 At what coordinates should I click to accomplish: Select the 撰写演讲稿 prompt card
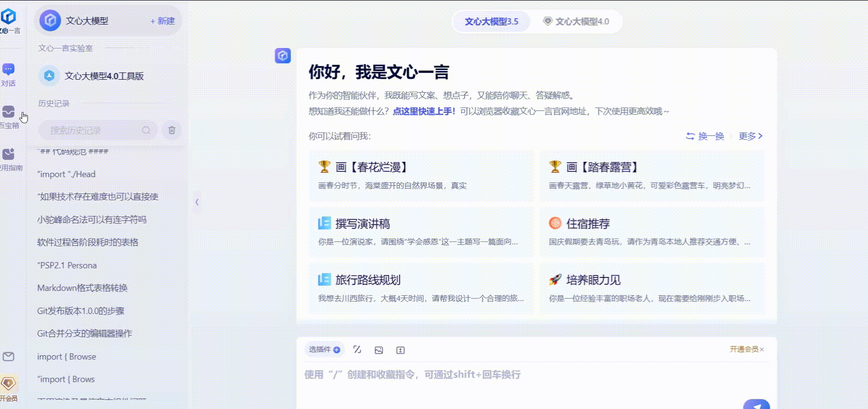422,232
